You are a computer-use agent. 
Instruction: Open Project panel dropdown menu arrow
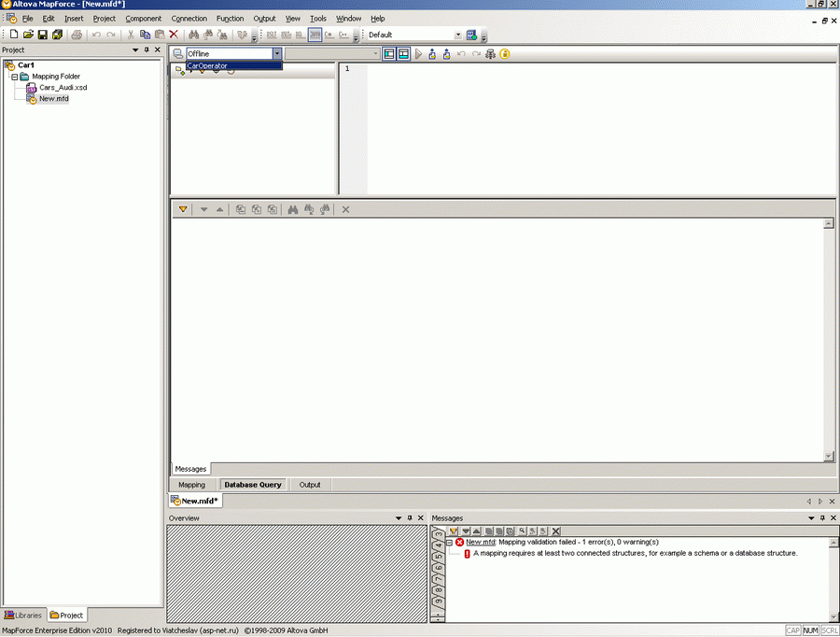coord(135,50)
